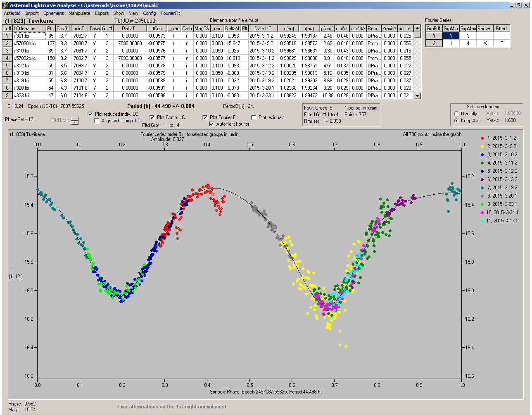Open the Asteroid menu
532x415 pixels.
pyautogui.click(x=12, y=13)
